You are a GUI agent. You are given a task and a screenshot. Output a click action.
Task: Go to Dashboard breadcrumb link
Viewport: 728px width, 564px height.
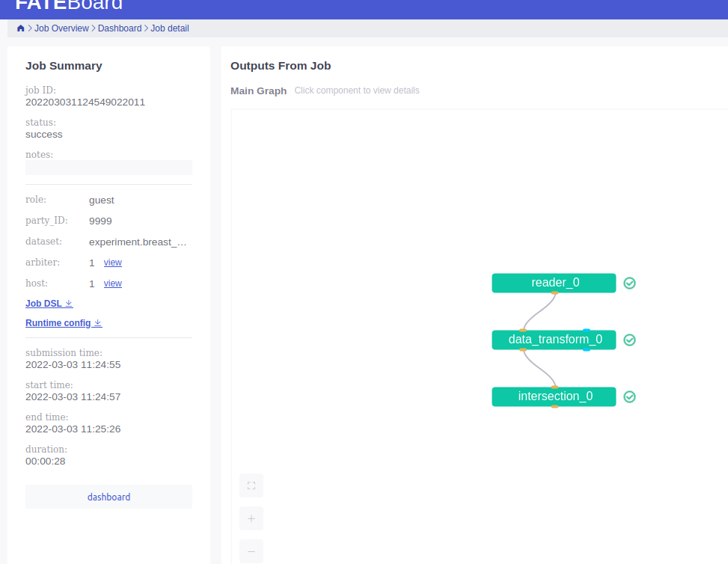coord(120,28)
